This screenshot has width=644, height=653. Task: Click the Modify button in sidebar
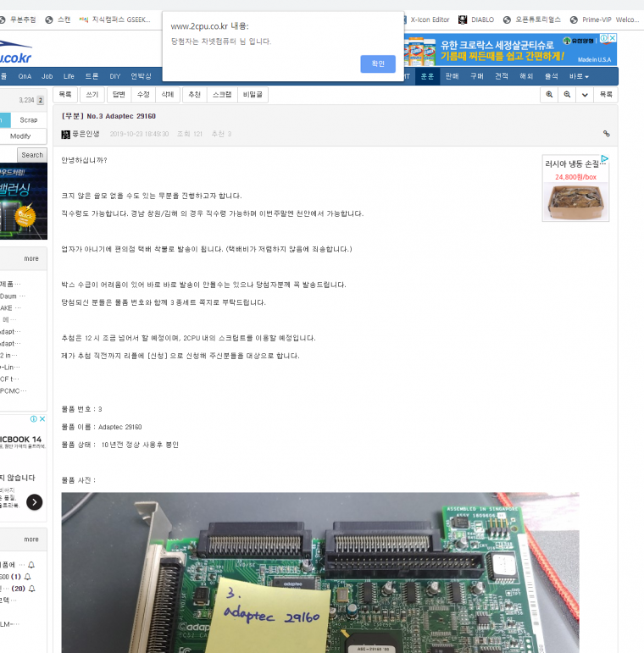click(x=20, y=136)
